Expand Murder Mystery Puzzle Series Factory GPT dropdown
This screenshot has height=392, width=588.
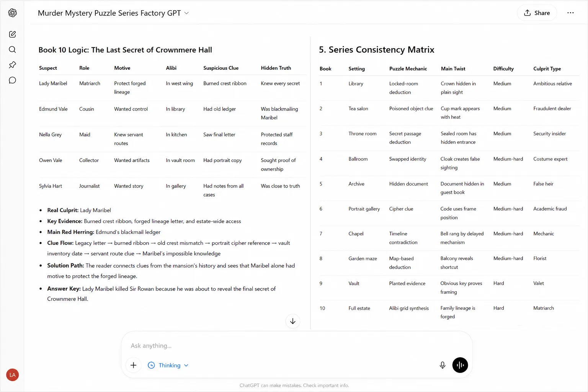[113, 13]
